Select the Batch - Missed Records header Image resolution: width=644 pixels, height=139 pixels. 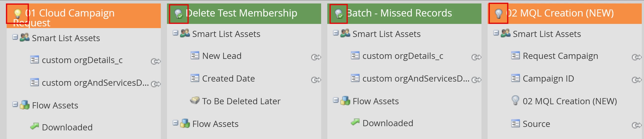click(x=404, y=14)
